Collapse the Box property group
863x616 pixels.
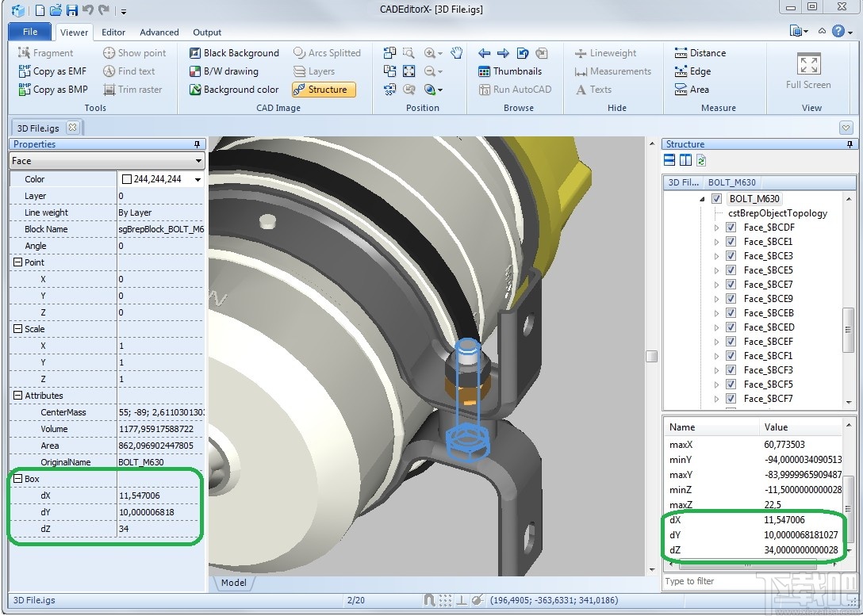tap(17, 479)
